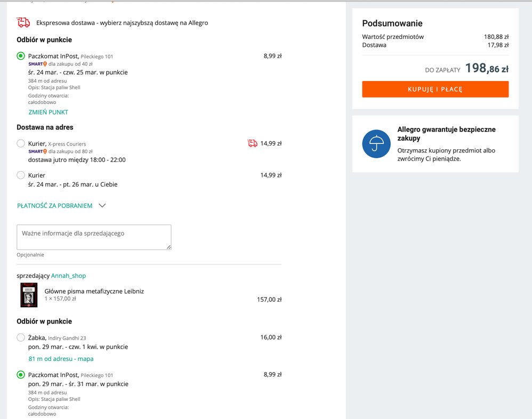Click the blue umbrella guarantee icon
Screen dimensions: 532x419
tap(376, 144)
